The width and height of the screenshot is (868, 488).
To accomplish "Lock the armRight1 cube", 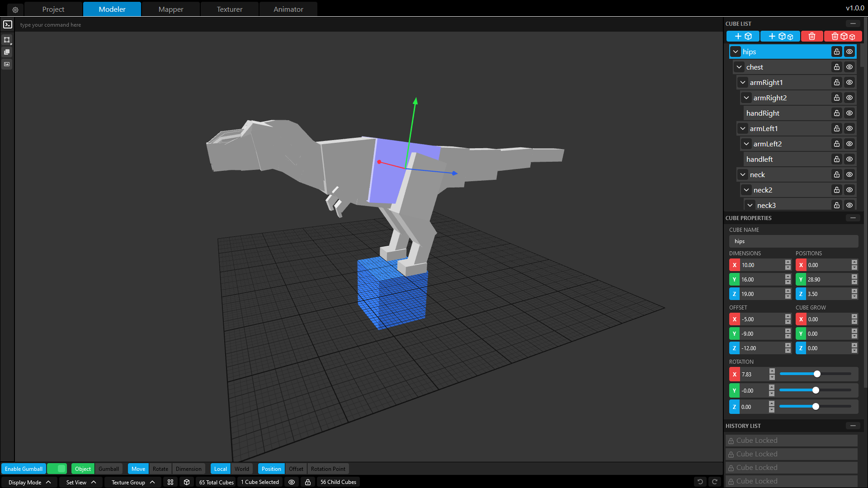I will [836, 82].
